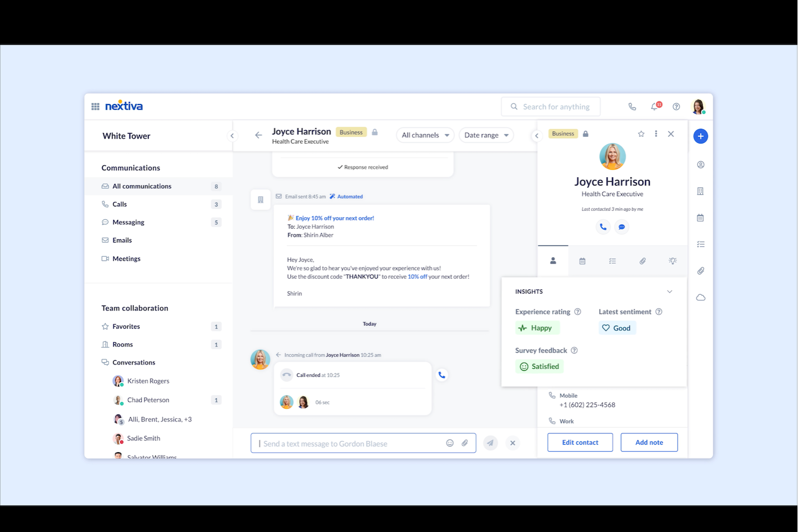Open the apps grid next to Nextiva logo

(x=95, y=106)
